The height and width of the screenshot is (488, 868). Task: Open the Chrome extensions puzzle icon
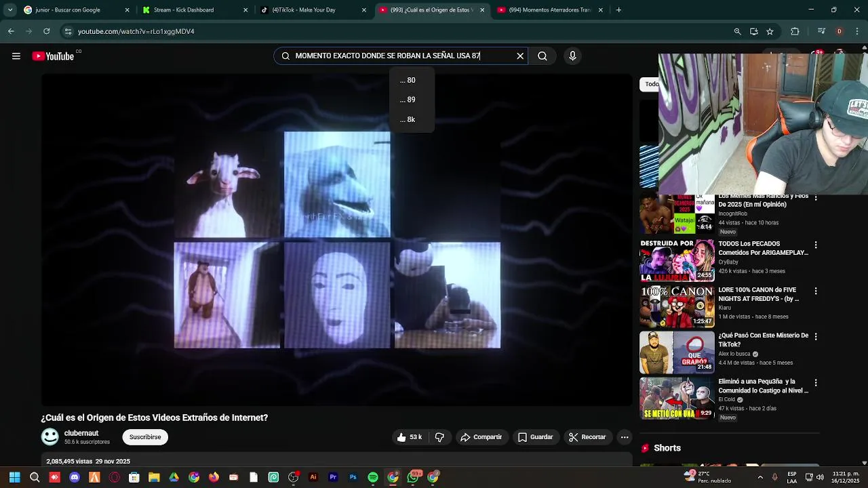[795, 31]
